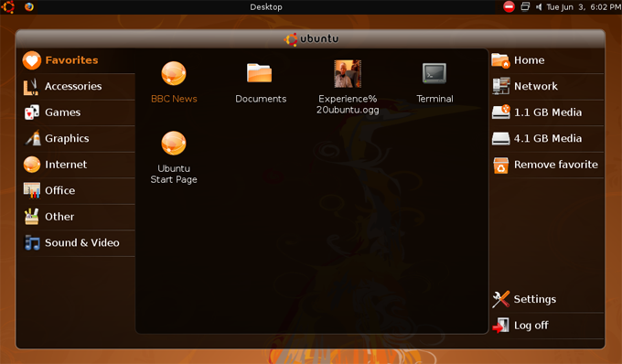
Task: Open the Documents folder icon
Action: coord(260,73)
